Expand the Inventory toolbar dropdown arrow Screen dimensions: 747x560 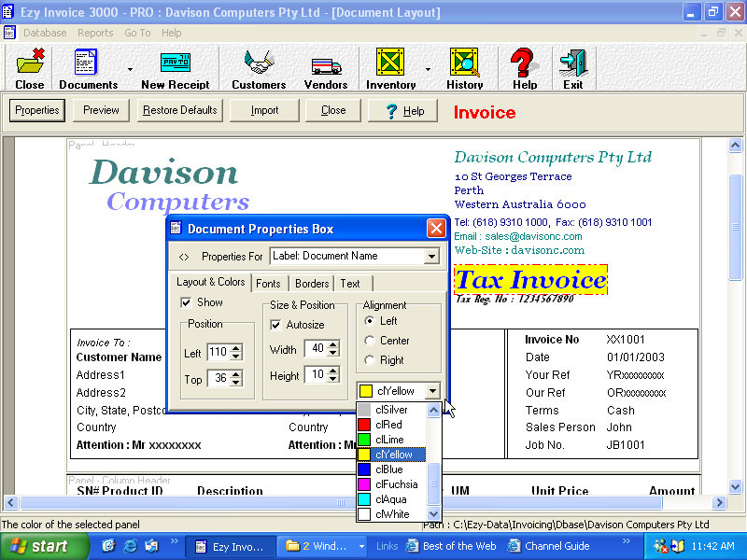(x=428, y=69)
